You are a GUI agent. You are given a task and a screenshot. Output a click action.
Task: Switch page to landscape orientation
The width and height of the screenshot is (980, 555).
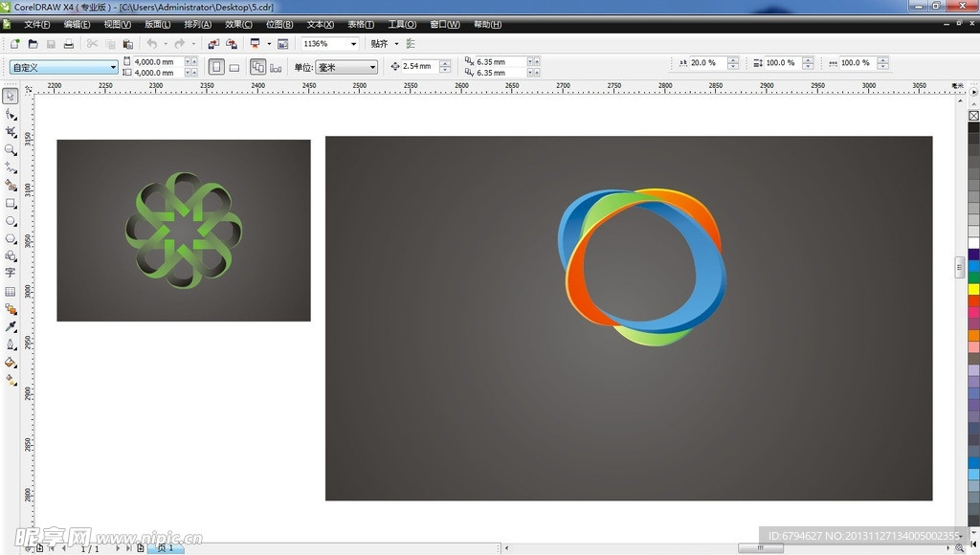coord(234,67)
